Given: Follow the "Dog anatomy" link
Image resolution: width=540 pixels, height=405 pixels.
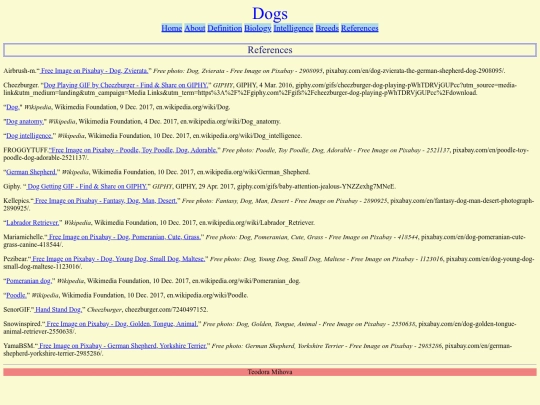Looking at the screenshot, I should coord(24,122).
